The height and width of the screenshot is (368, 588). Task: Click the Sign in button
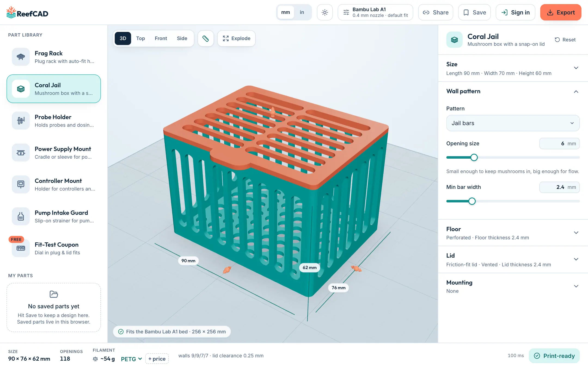tap(516, 12)
